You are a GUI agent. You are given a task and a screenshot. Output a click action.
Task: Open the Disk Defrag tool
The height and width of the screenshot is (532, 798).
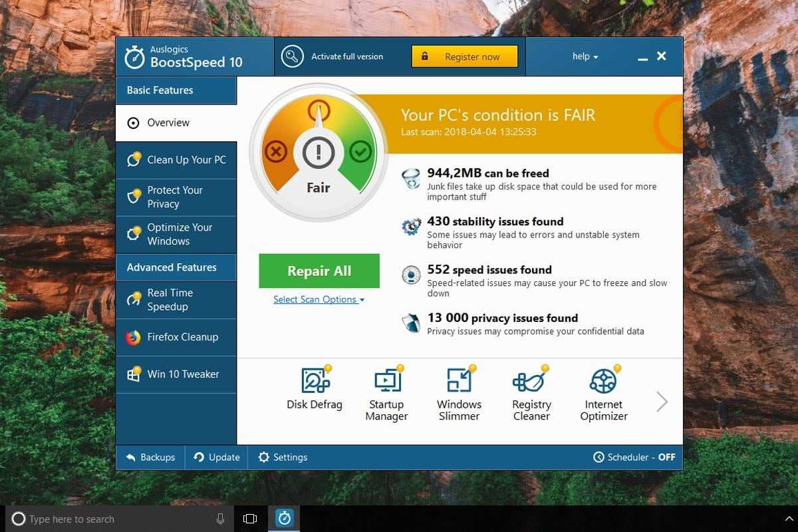coord(314,388)
